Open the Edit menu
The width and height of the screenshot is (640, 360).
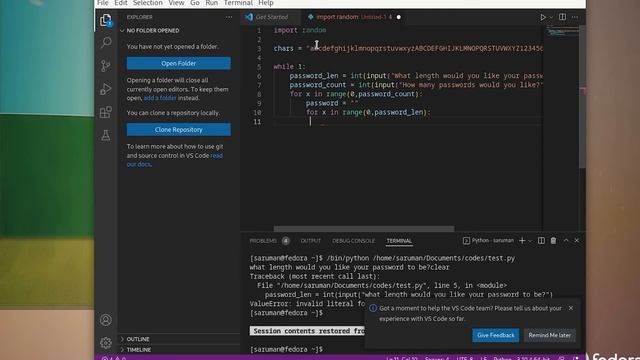coord(121,3)
